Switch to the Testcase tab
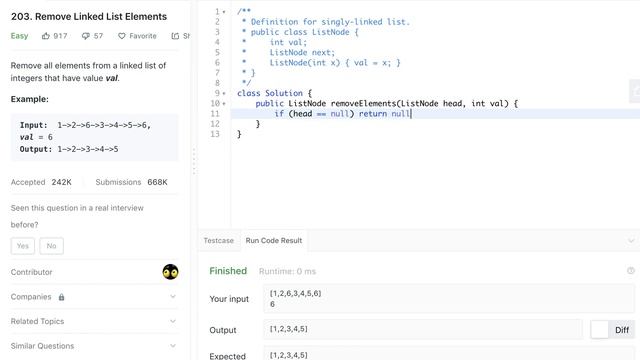 pyautogui.click(x=219, y=240)
